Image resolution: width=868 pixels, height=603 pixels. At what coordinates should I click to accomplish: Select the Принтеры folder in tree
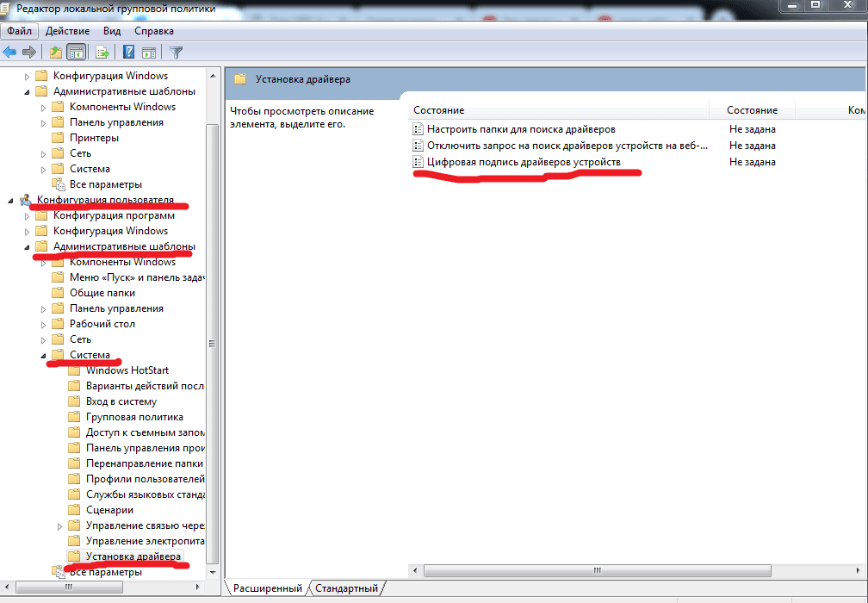click(94, 138)
